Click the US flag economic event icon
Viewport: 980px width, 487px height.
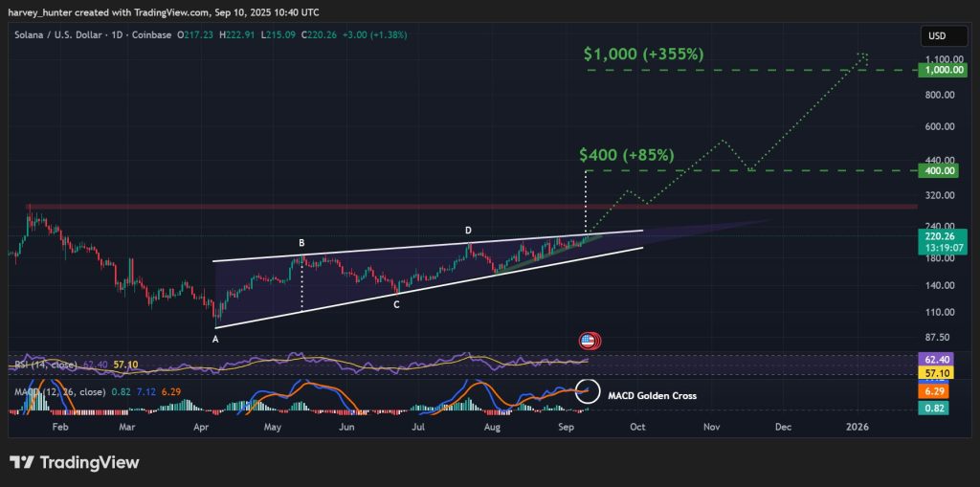click(x=590, y=341)
